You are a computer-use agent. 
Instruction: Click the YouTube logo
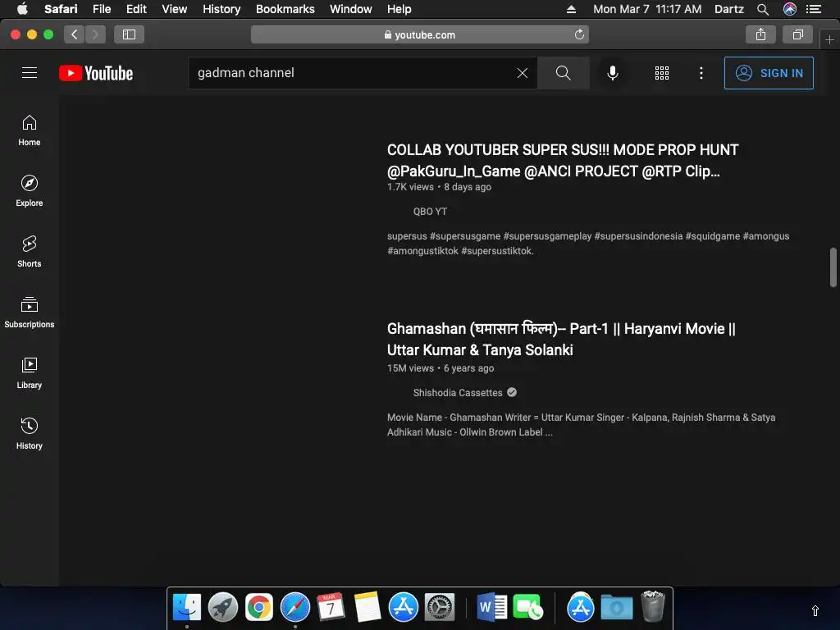(x=96, y=73)
